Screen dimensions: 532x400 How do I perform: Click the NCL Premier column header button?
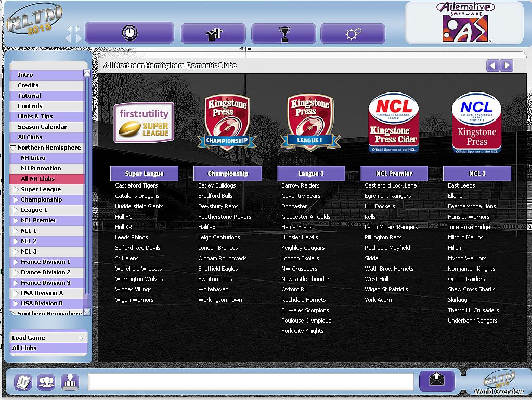pyautogui.click(x=394, y=174)
